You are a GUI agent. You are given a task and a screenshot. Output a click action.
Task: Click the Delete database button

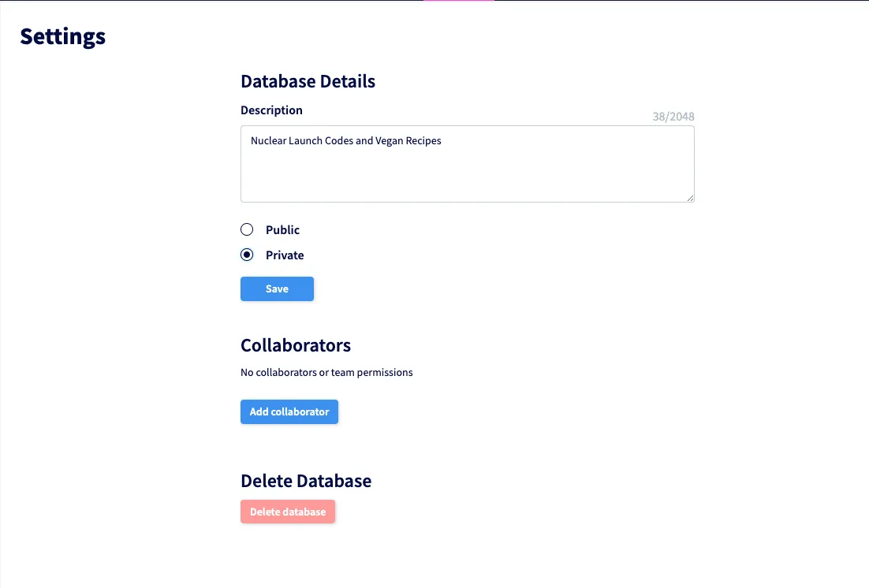point(288,512)
